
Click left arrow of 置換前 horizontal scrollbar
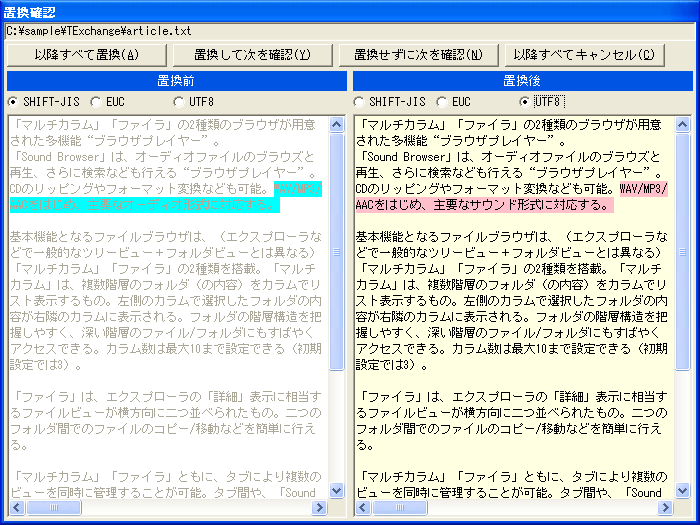(x=17, y=508)
